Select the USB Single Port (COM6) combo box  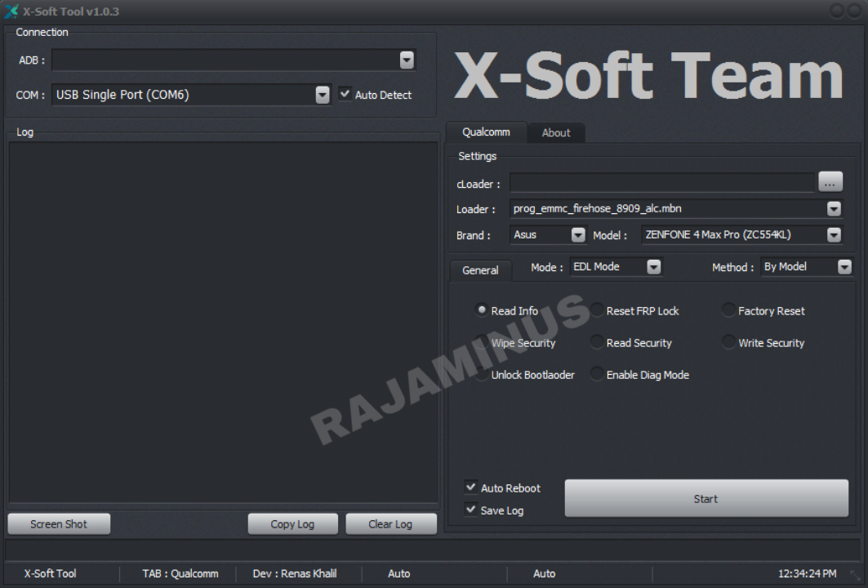tap(191, 95)
